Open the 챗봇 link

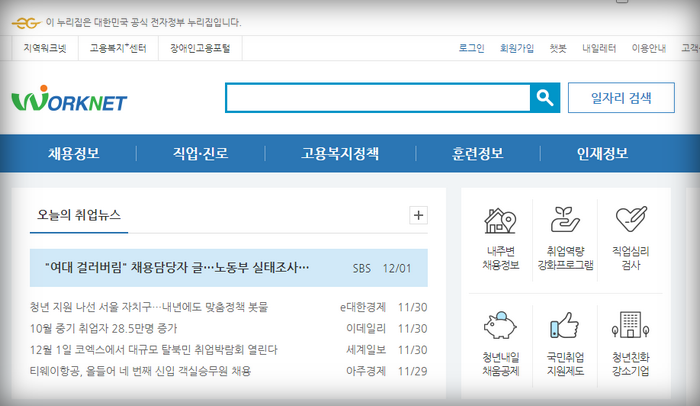(558, 48)
